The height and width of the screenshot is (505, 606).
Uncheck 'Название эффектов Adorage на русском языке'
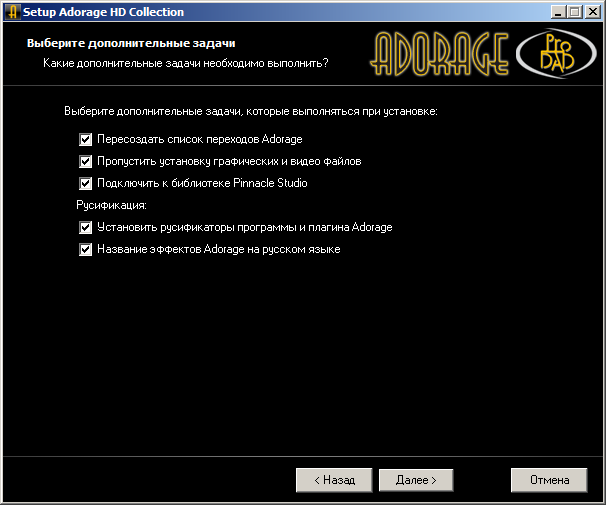[85, 250]
